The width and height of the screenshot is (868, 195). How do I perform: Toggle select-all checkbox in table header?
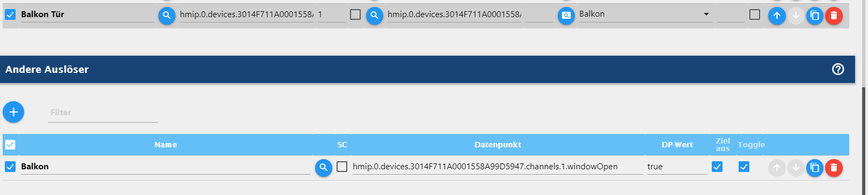(10, 145)
